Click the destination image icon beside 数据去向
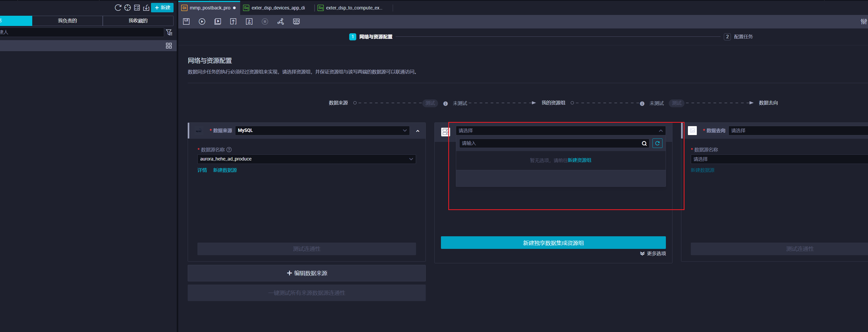Viewport: 868px width, 332px height. tap(692, 130)
